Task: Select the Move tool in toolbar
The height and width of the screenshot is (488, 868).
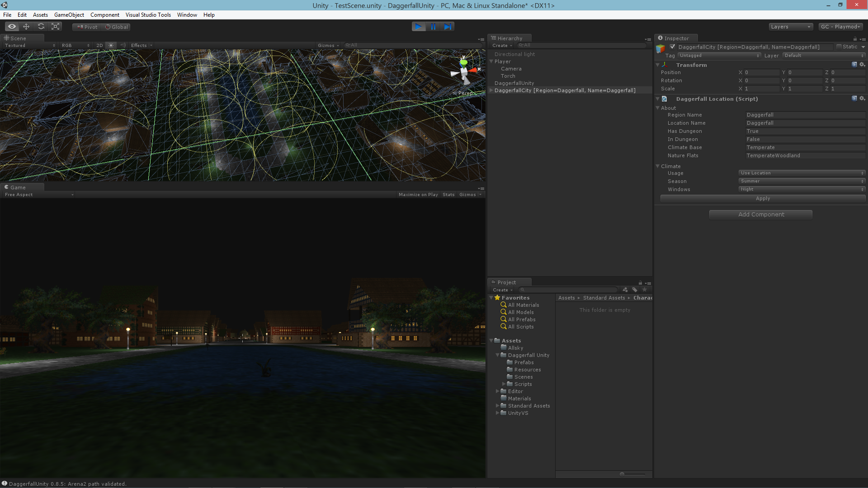Action: click(x=26, y=27)
